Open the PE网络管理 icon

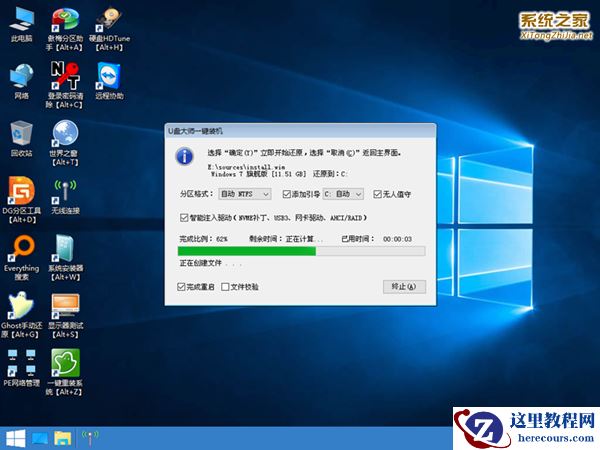click(21, 367)
